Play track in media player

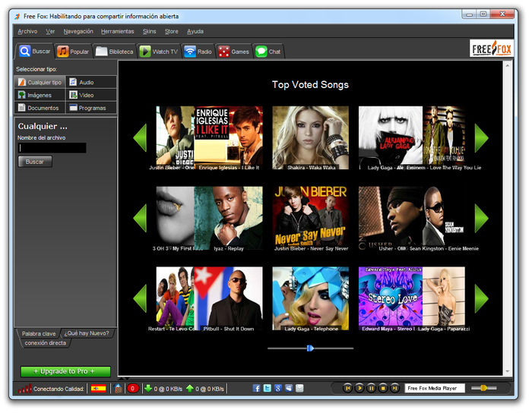(x=359, y=388)
